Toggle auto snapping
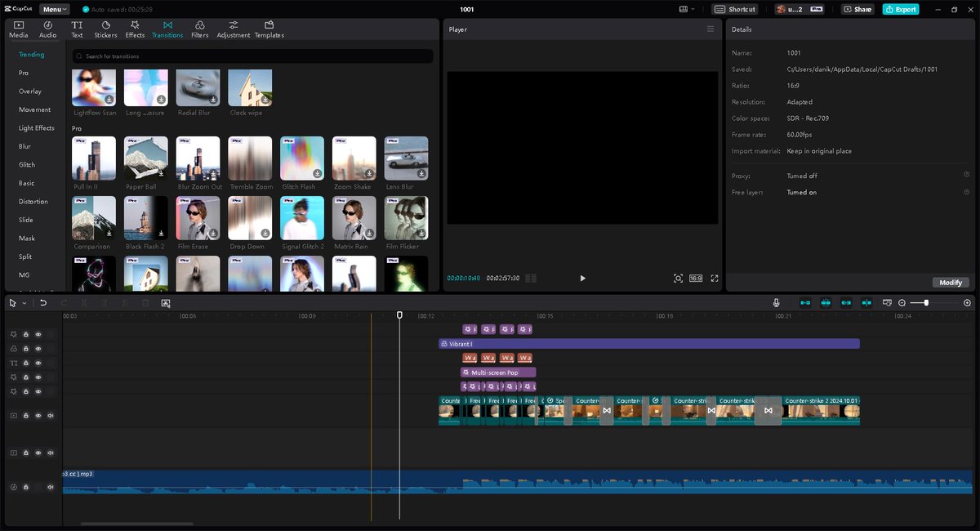This screenshot has width=980, height=531. pyautogui.click(x=826, y=303)
